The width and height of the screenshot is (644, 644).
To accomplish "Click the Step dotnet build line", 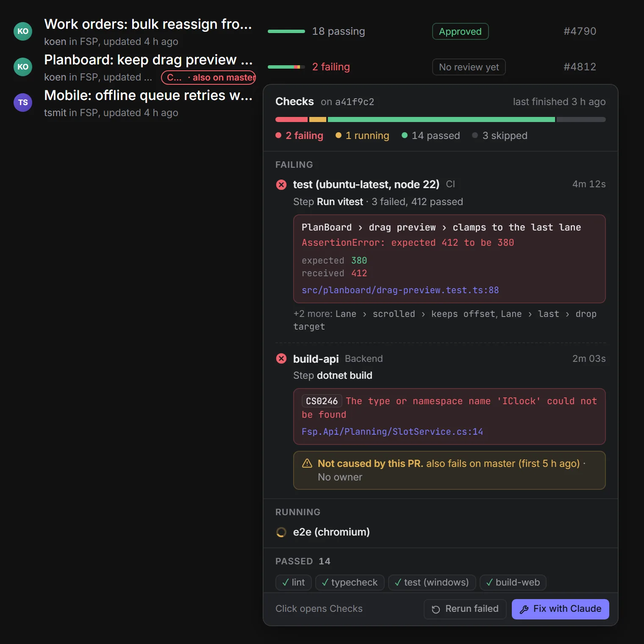I will (333, 375).
